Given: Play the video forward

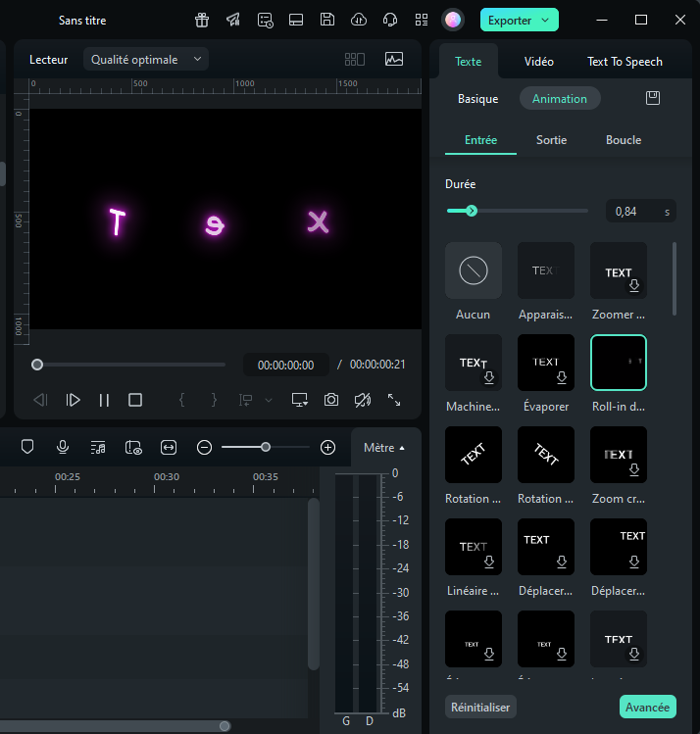Looking at the screenshot, I should [x=73, y=400].
